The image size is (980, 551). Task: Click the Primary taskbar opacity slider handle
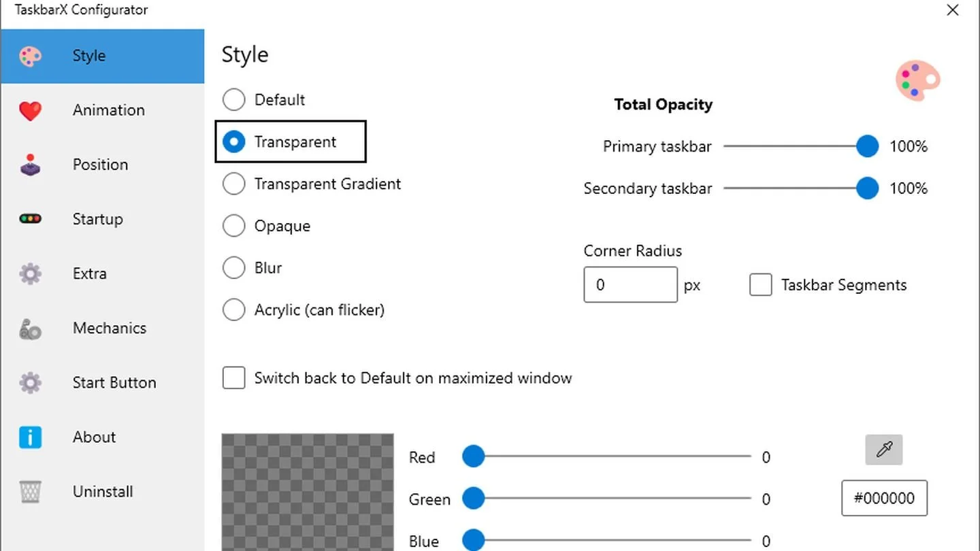pyautogui.click(x=867, y=146)
